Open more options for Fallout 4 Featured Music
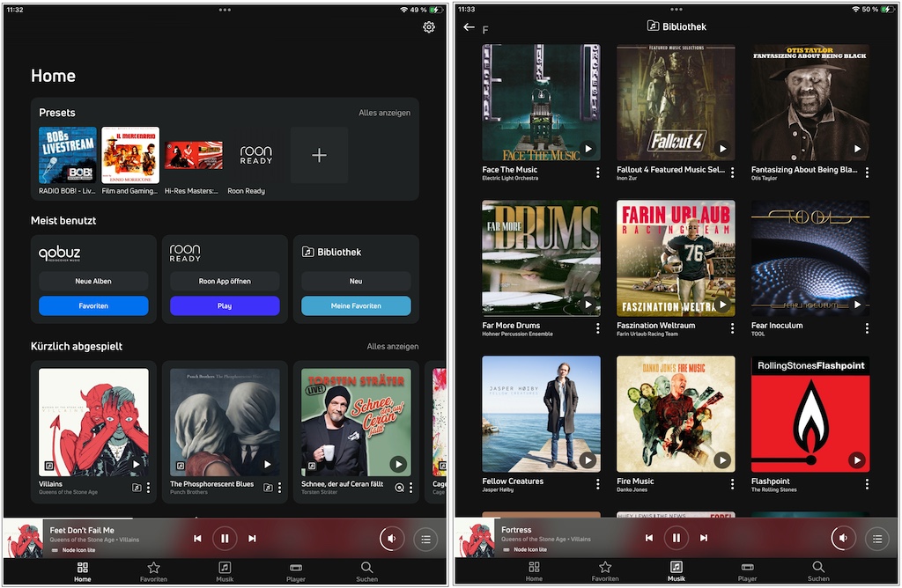Screen dimensions: 902x588 (x=732, y=173)
